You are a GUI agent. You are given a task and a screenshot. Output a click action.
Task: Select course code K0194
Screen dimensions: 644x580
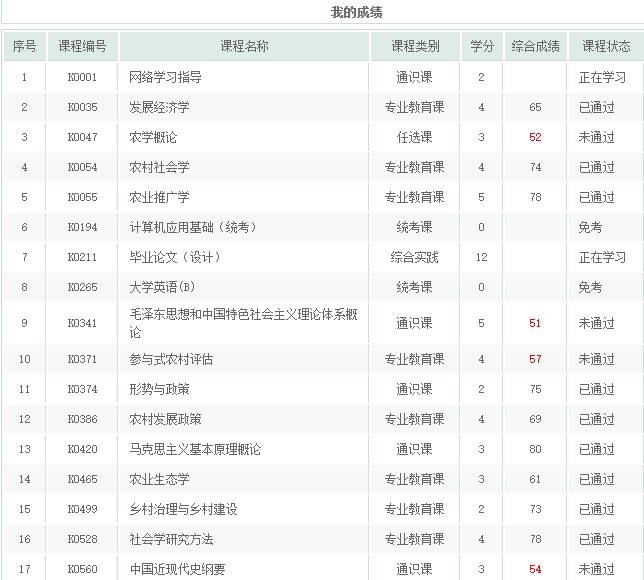(82, 227)
